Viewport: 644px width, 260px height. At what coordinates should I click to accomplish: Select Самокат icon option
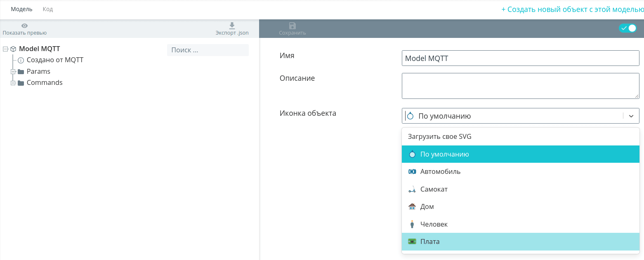[x=521, y=189]
